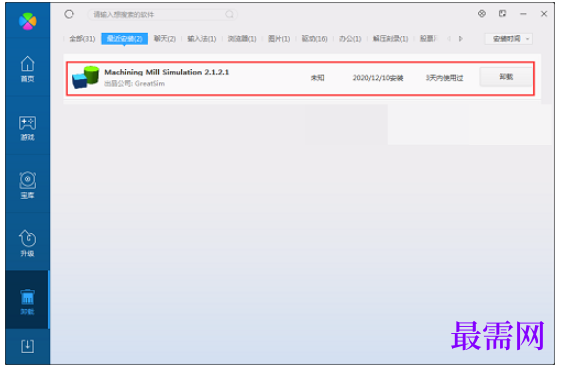Open the Browser (1) category tab
The height and width of the screenshot is (367, 563).
pyautogui.click(x=242, y=39)
